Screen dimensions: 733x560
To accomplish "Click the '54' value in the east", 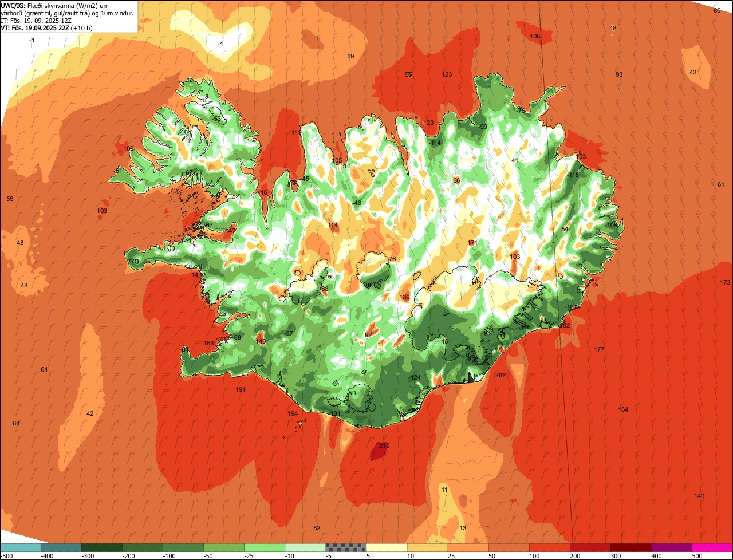I will click(x=565, y=229).
